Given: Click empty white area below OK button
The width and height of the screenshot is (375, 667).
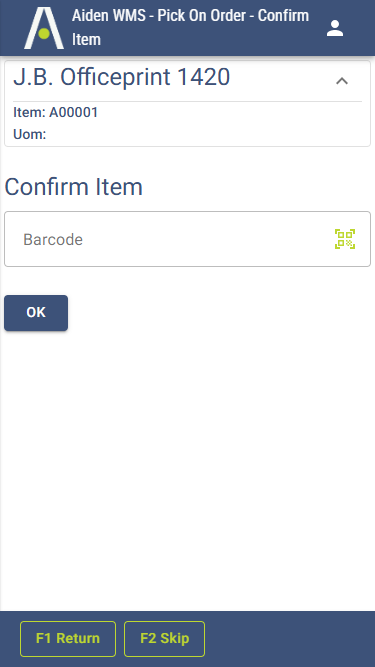Looking at the screenshot, I should point(188,468).
